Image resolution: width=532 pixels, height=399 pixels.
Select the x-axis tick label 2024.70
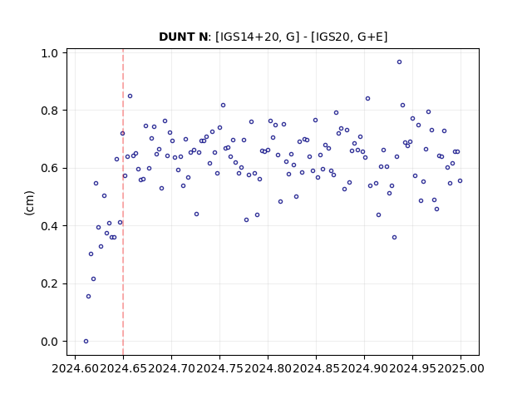point(171,368)
